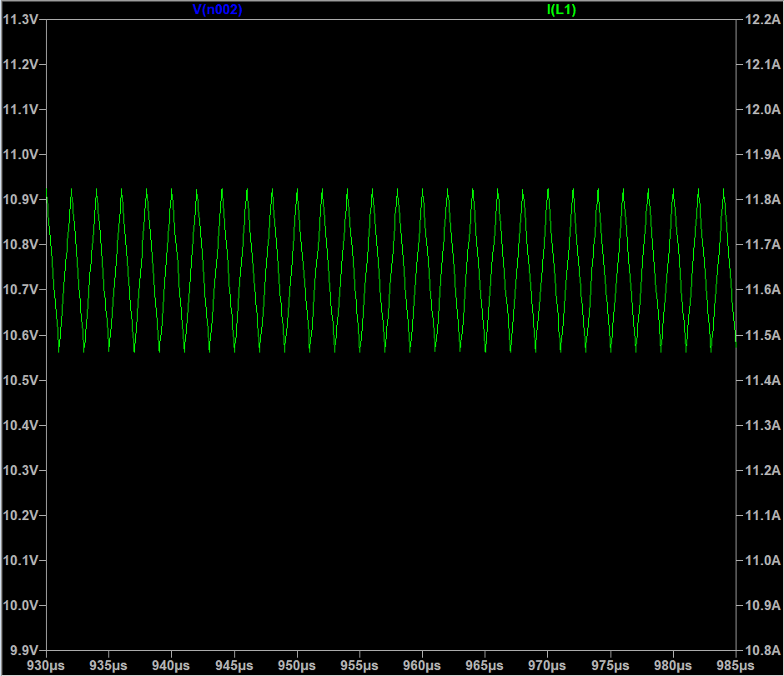
Task: Click the 11.4A right axis label
Action: (763, 380)
